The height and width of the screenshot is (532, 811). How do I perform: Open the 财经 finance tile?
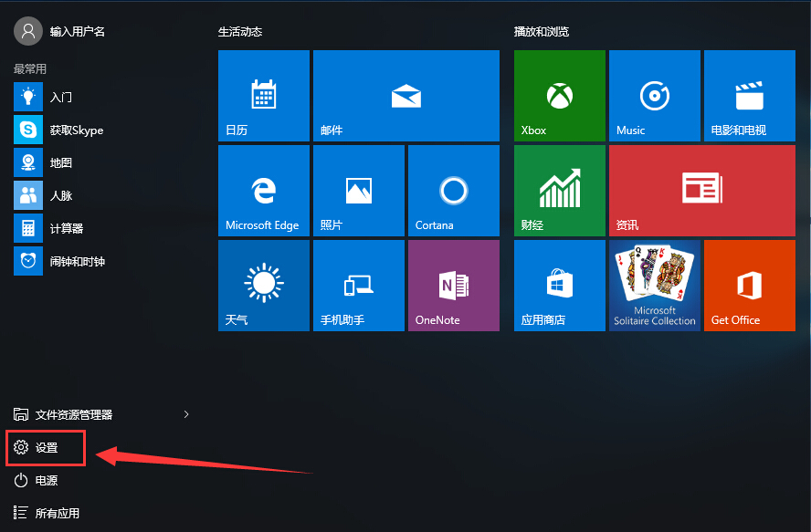559,190
